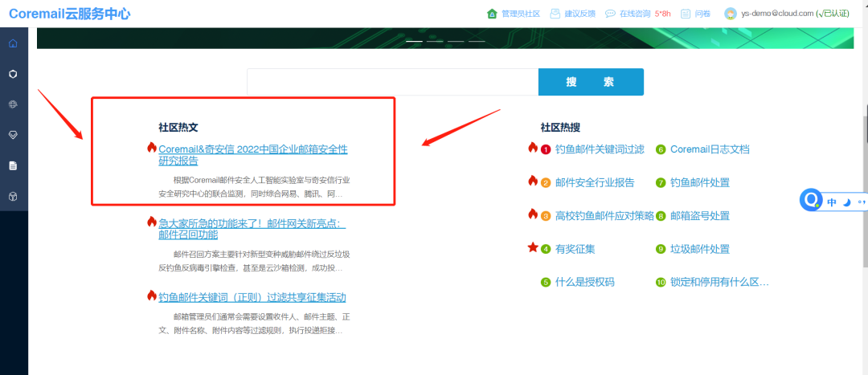
Task: Open 在线咨询 in header
Action: (x=635, y=14)
